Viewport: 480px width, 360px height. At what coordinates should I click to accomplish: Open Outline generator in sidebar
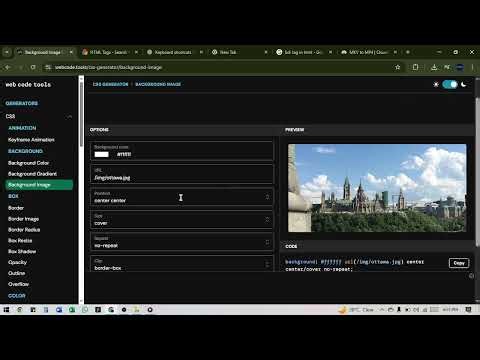point(16,273)
